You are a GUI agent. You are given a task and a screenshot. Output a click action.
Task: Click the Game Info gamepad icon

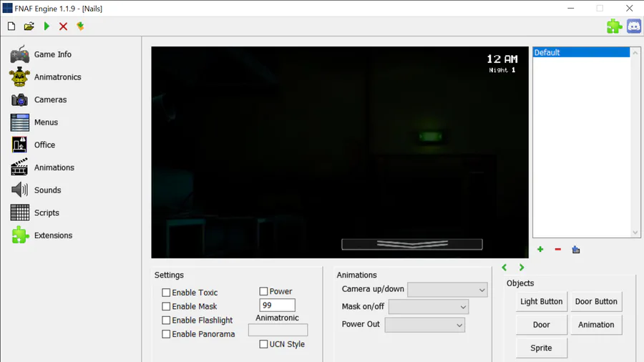(x=20, y=54)
